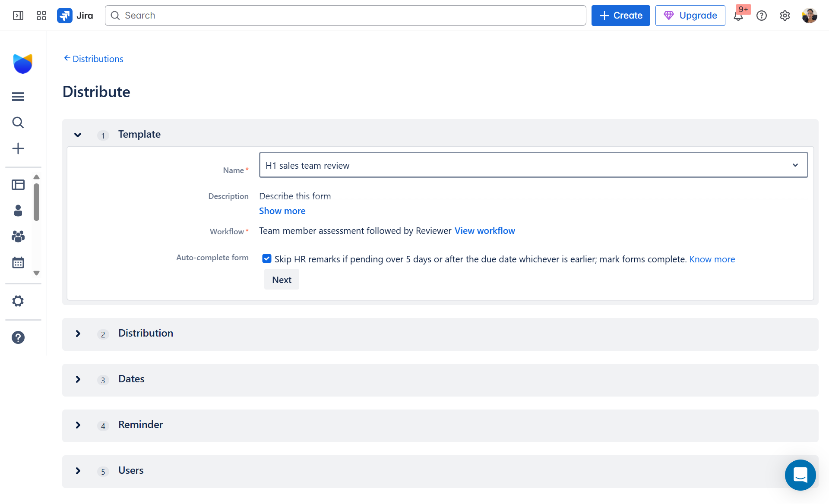The height and width of the screenshot is (504, 829).
Task: Uncheck the Skip HR remarks option
Action: tap(267, 258)
